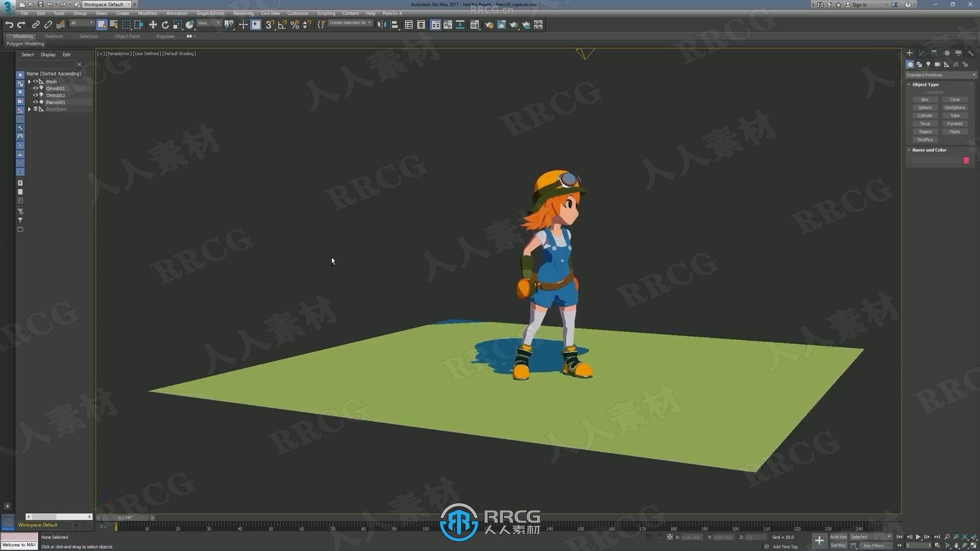
Task: Switch to the Freeform ribbon tab
Action: (54, 36)
